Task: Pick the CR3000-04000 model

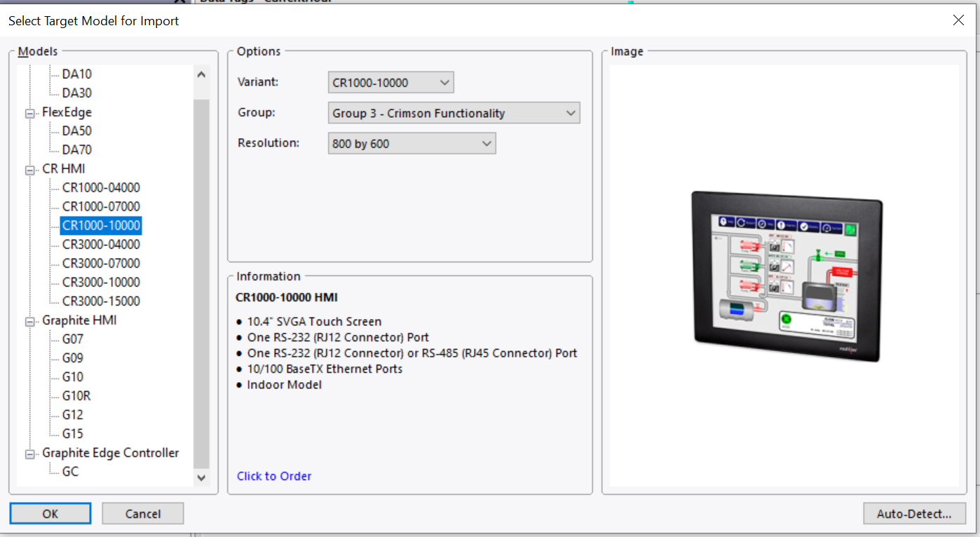Action: point(101,245)
